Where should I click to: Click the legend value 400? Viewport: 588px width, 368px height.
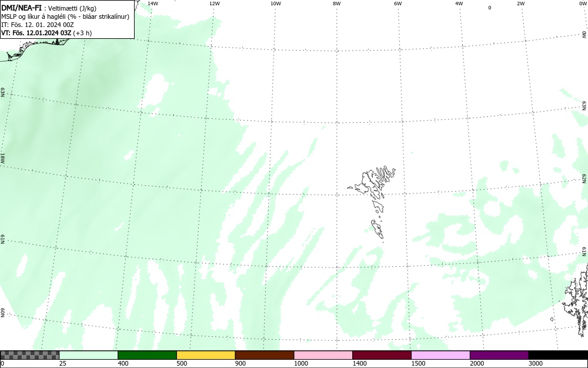[123, 363]
